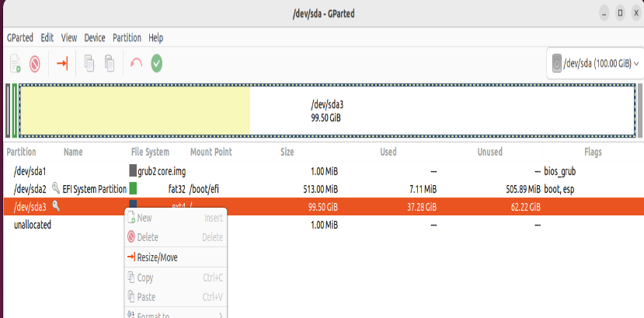Screen dimensions: 644x318
Task: Click the green sda2 strip in disk map
Action: point(15,110)
